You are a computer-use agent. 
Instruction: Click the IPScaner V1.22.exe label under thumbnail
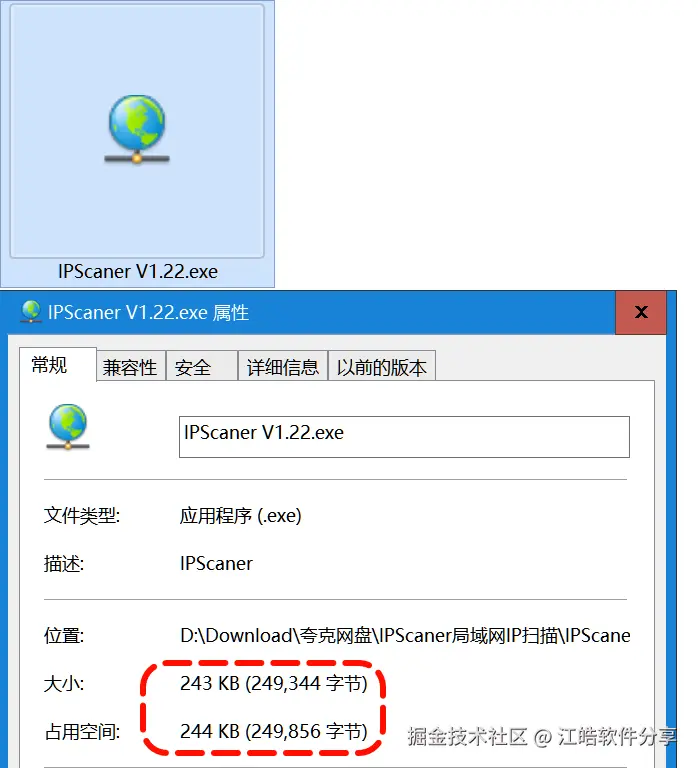138,271
